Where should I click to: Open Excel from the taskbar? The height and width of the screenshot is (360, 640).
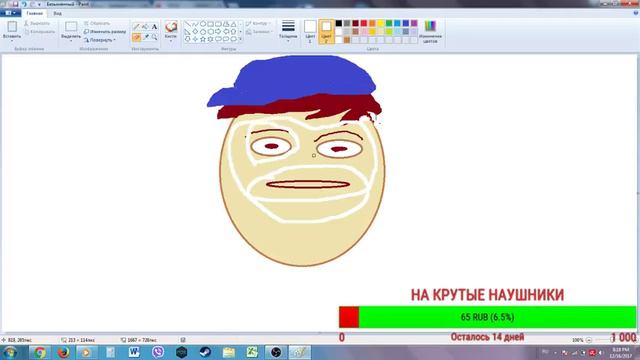pyautogui.click(x=252, y=352)
